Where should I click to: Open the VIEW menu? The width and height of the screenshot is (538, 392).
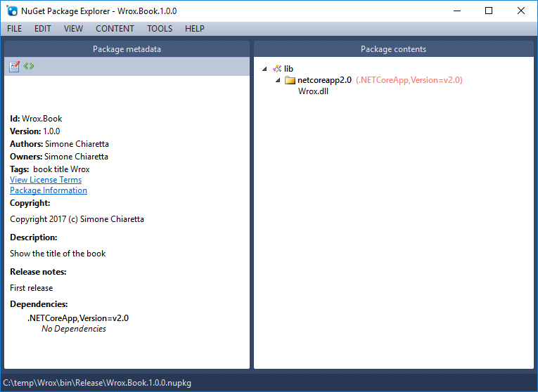tap(73, 28)
